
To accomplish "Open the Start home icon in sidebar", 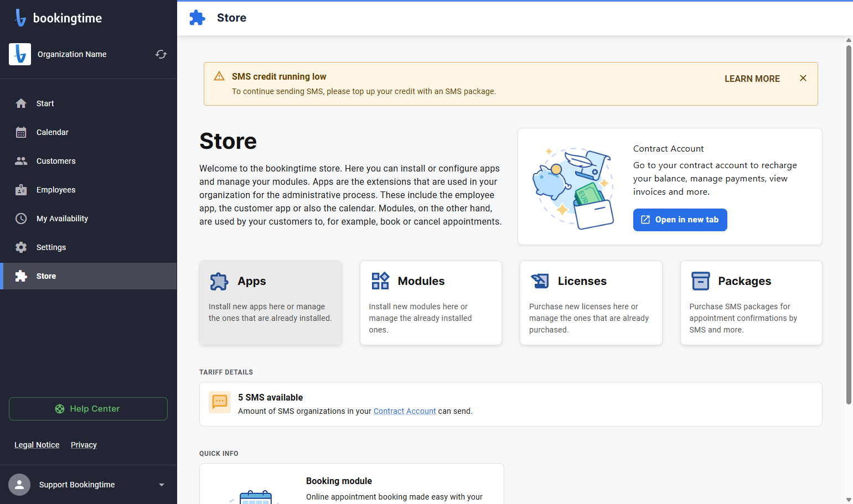I will pos(21,103).
